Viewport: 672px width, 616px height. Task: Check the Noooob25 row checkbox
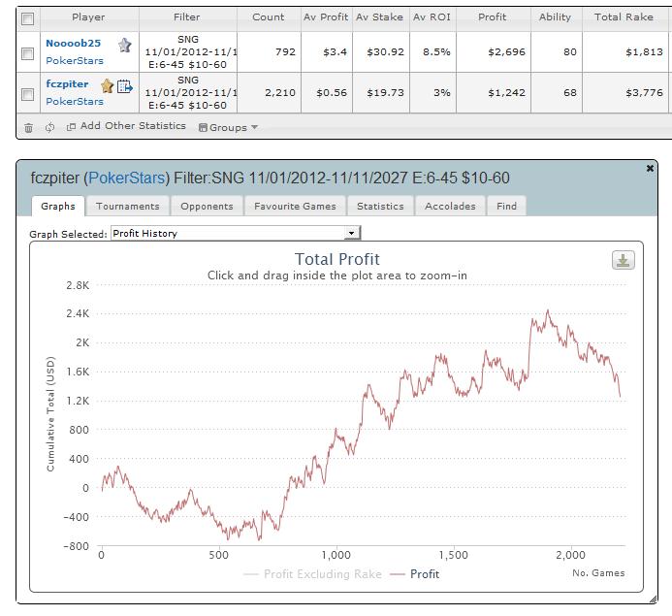point(28,53)
